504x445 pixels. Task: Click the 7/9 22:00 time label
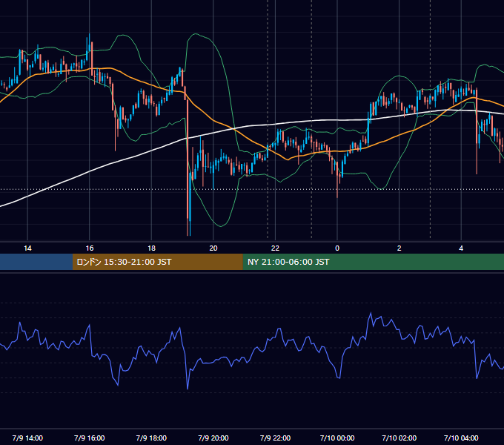[x=275, y=438]
